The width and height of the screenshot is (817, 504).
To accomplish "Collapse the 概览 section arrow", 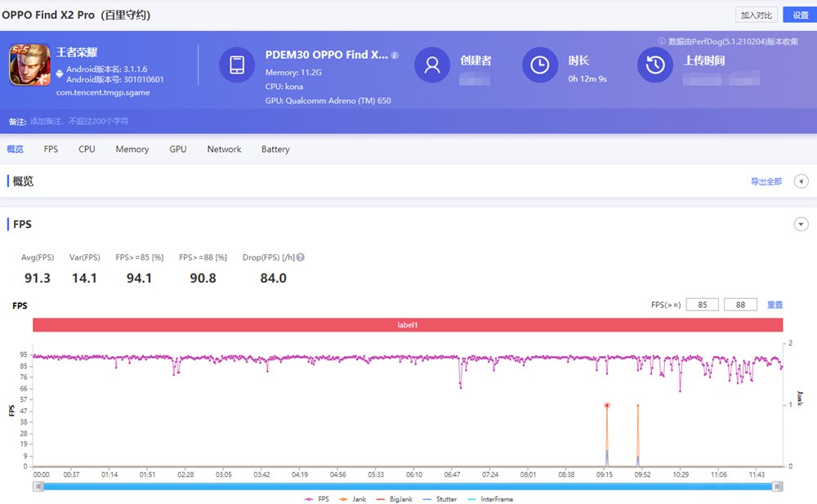I will coord(801,181).
